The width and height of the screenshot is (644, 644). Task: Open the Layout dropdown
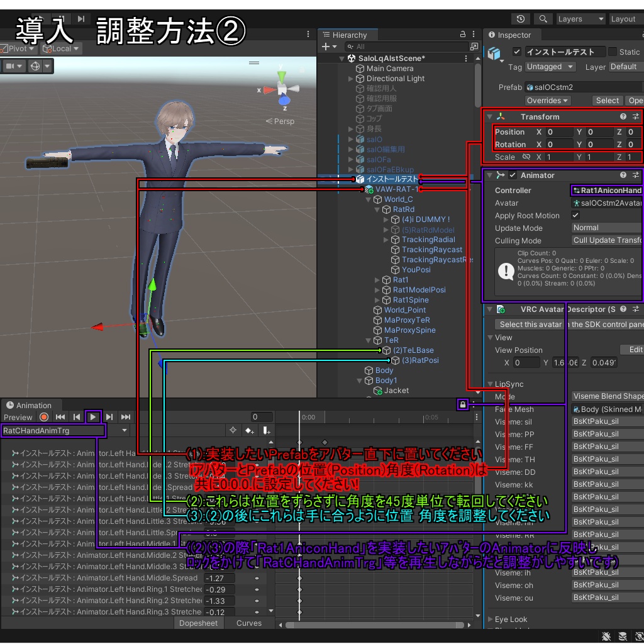pos(627,19)
